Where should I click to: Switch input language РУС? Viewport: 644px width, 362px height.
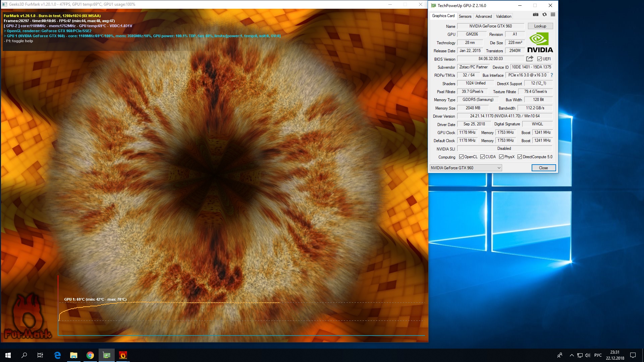coord(598,355)
